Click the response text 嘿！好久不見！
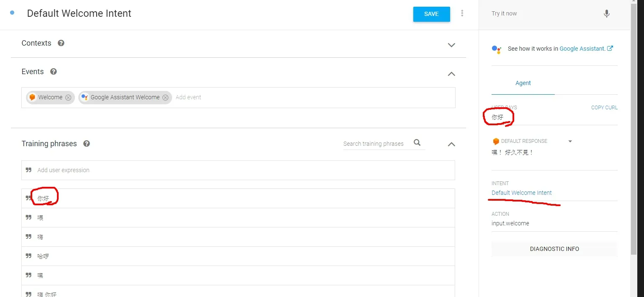The height and width of the screenshot is (297, 644). coord(513,152)
